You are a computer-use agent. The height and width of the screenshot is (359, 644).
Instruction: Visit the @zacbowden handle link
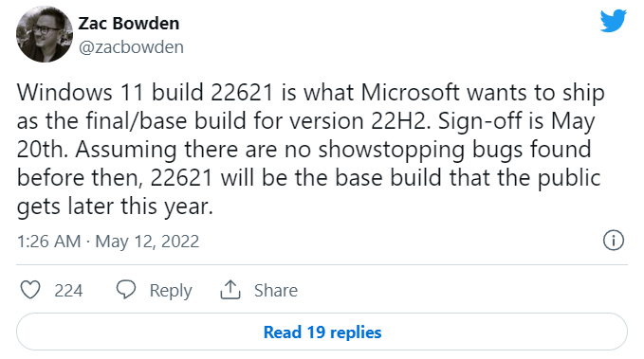[131, 47]
